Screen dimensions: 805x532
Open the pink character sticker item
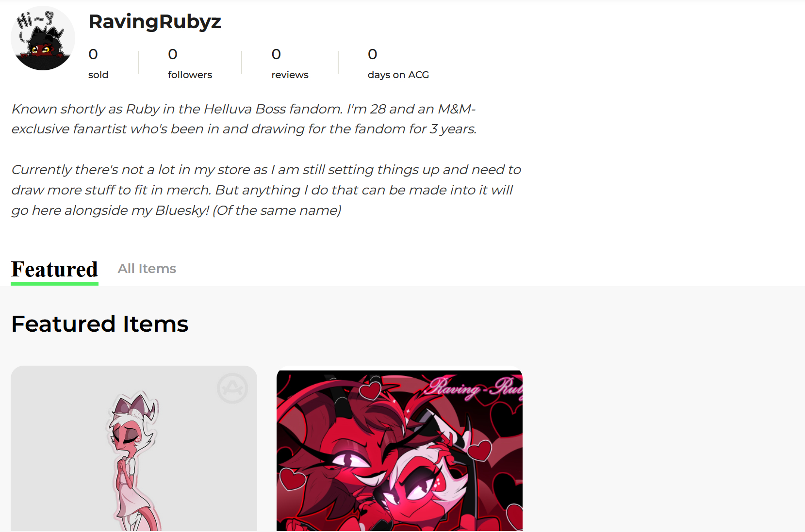pyautogui.click(x=134, y=449)
